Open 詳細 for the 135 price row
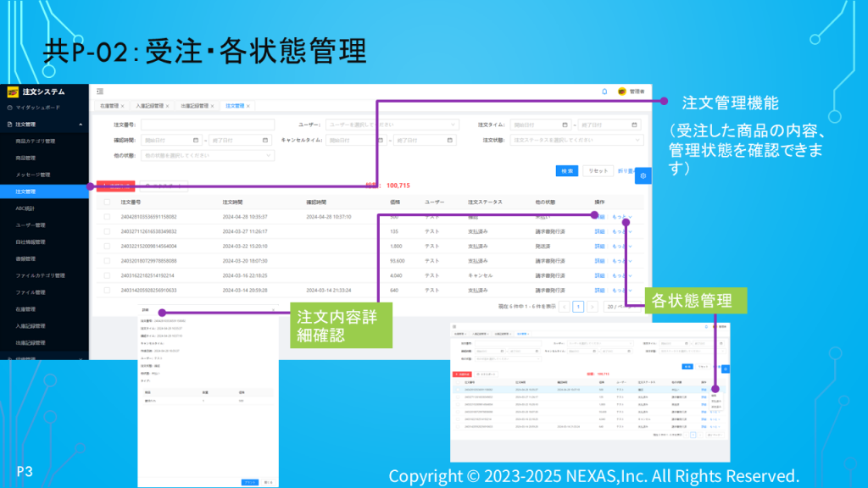868x488 pixels. click(x=599, y=231)
